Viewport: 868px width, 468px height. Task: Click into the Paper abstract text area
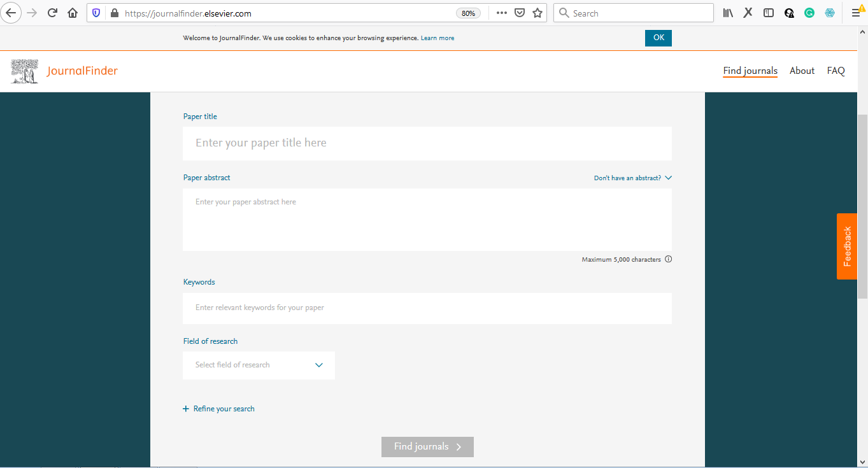[427, 220]
